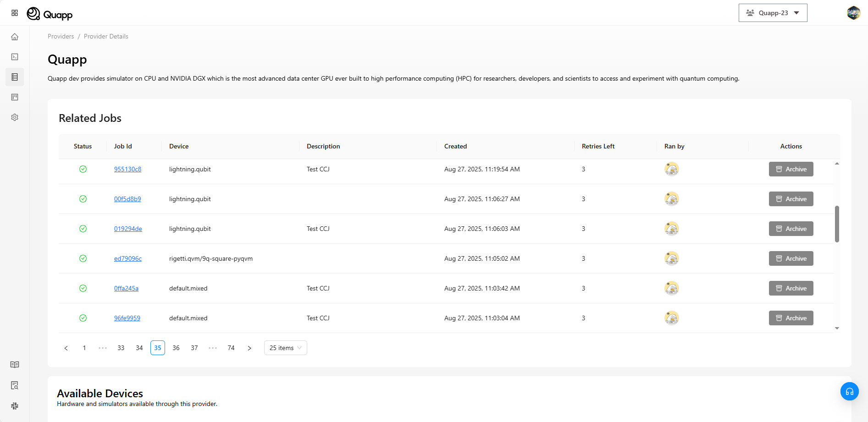Image resolution: width=868 pixels, height=422 pixels.
Task: Open the documentation book icon
Action: (x=15, y=365)
